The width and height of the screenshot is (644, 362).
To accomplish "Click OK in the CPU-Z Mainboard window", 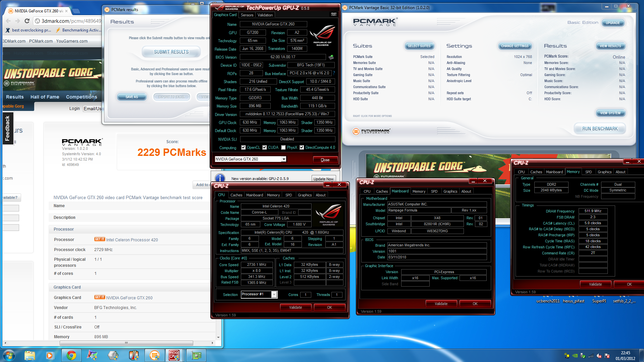I will coord(475,304).
